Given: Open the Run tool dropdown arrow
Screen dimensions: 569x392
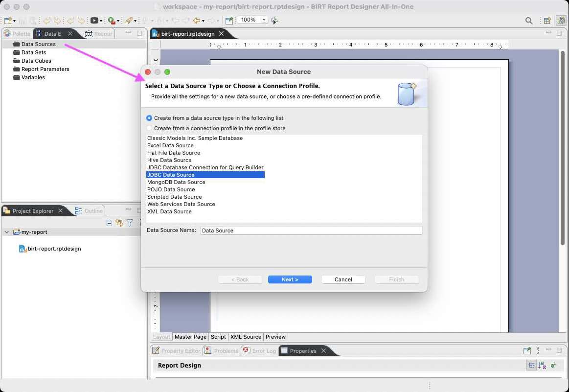Looking at the screenshot, I should [118, 21].
